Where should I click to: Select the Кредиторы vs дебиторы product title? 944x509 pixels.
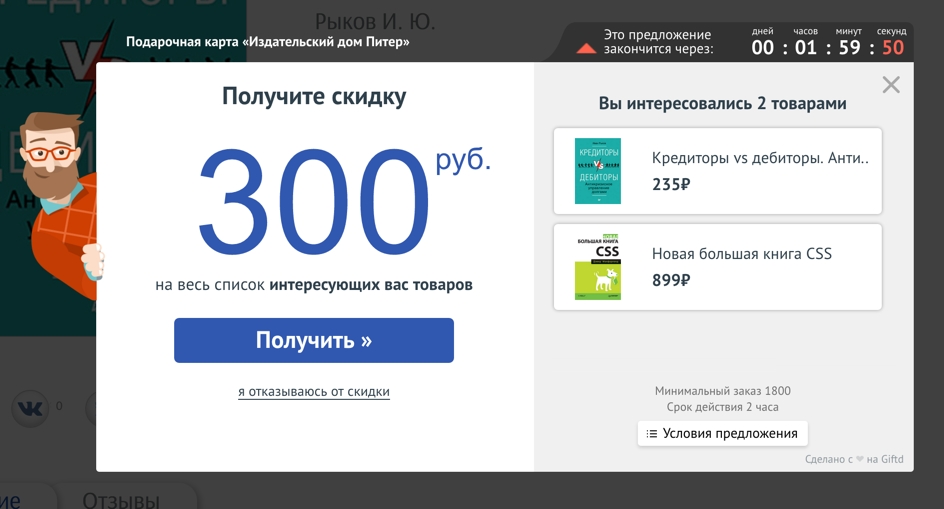coord(760,158)
